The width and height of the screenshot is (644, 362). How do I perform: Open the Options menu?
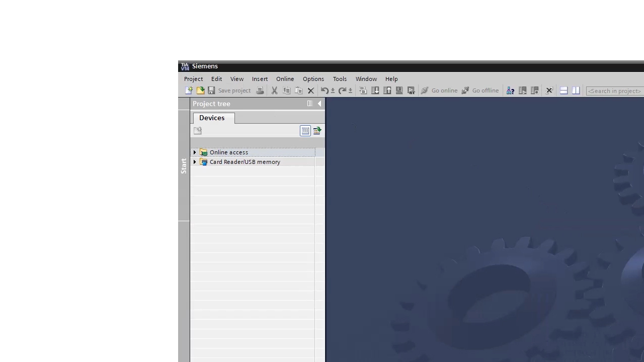[313, 79]
